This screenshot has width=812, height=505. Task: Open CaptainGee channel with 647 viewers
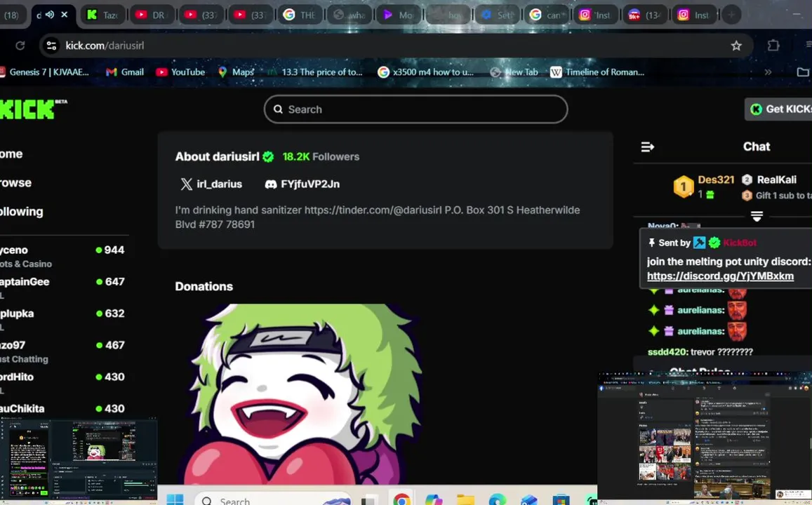[x=62, y=288]
